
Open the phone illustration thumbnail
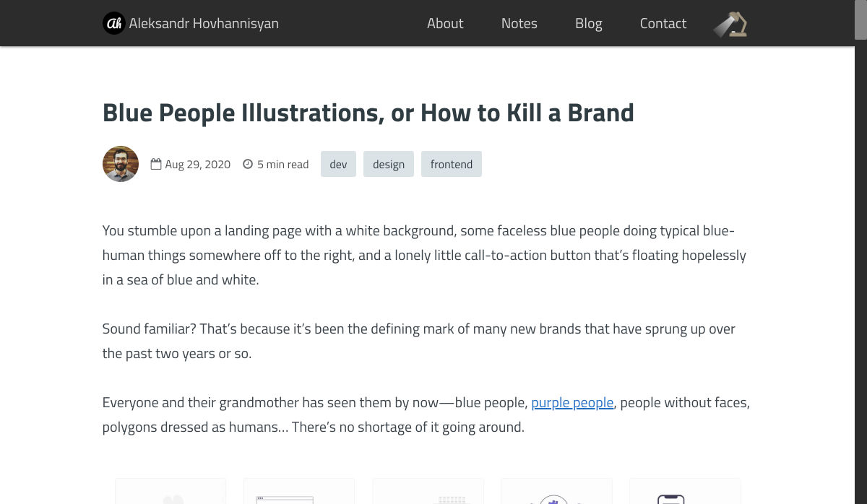pyautogui.click(x=685, y=492)
